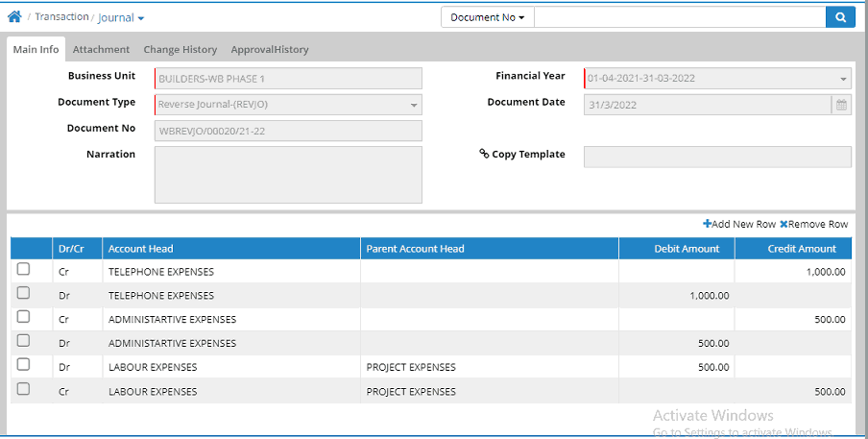This screenshot has height=439, width=868.
Task: Click the Copy Template link icon
Action: 484,154
